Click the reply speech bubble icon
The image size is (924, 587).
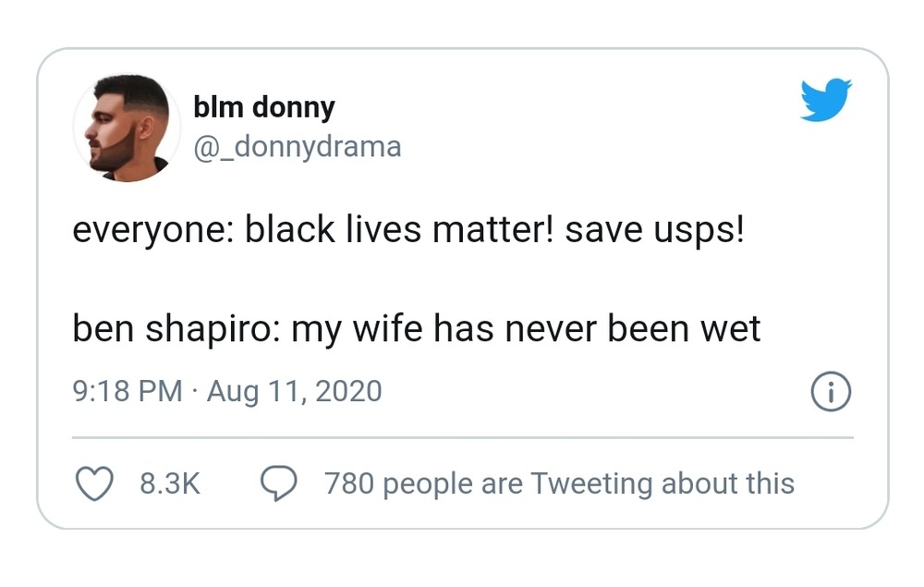coord(278,483)
